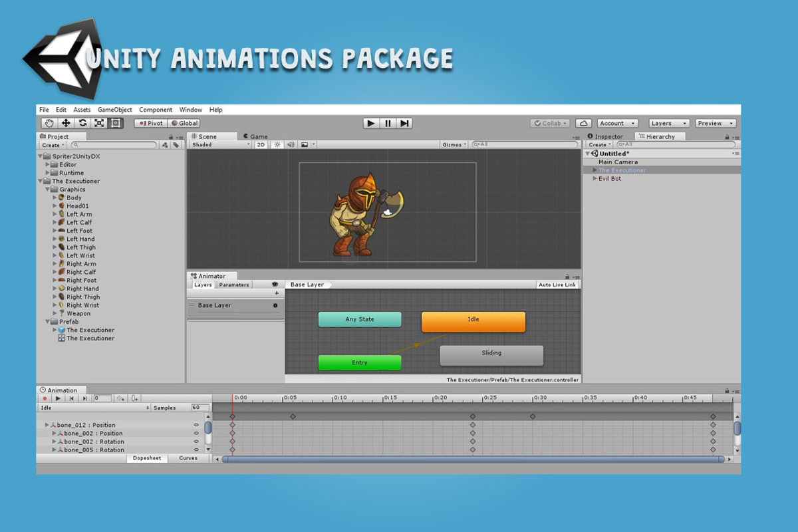
Task: Open the Shaded draw mode dropdown
Action: pos(221,144)
